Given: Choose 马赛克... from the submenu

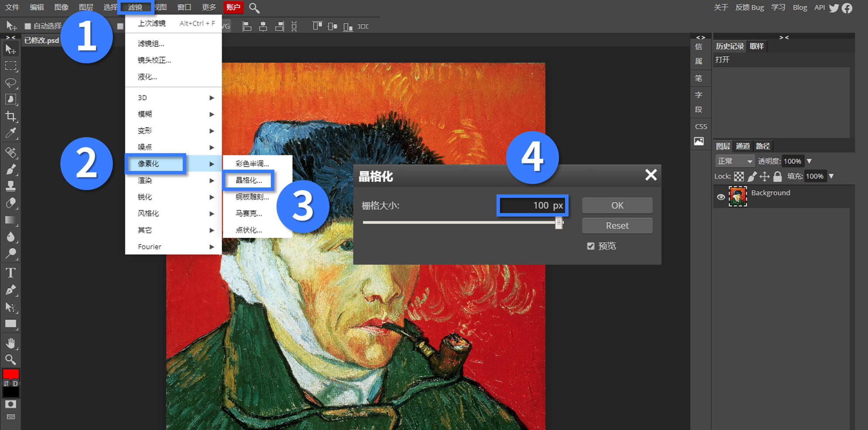Looking at the screenshot, I should pos(249,213).
